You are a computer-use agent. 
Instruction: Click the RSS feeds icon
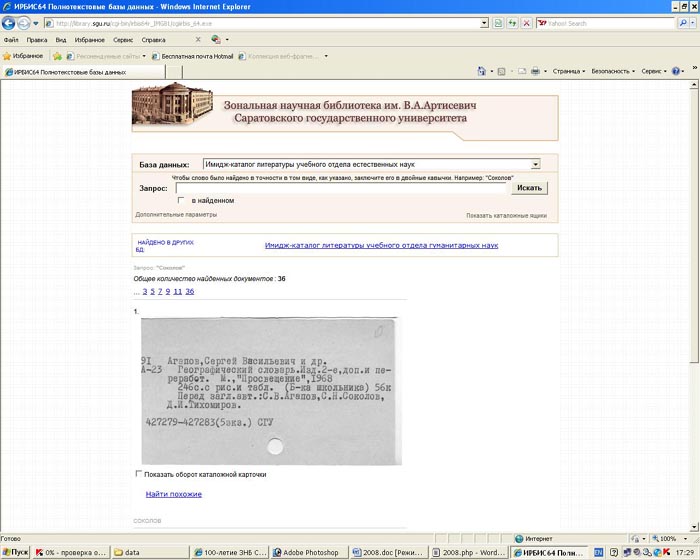[501, 71]
